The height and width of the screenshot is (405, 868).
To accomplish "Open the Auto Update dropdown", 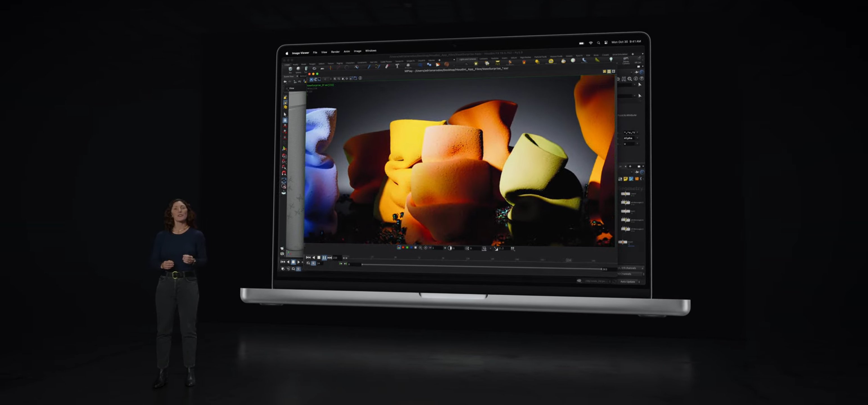I will coord(629,282).
